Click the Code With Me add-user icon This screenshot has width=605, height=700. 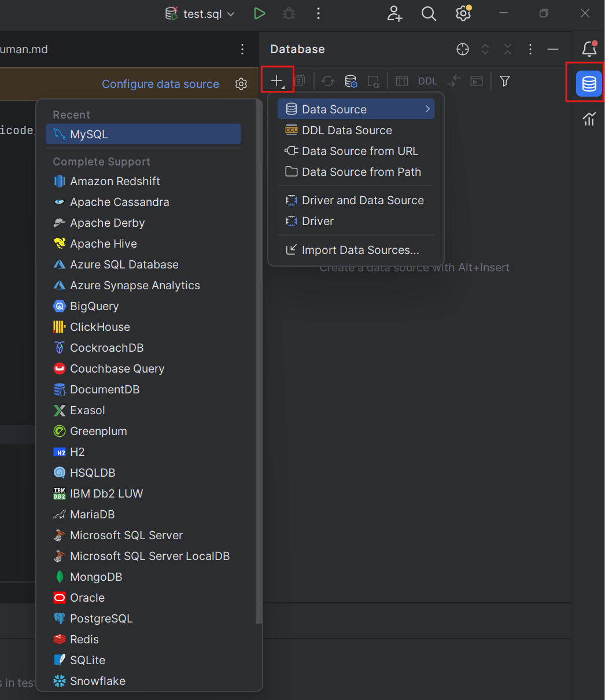pyautogui.click(x=395, y=14)
